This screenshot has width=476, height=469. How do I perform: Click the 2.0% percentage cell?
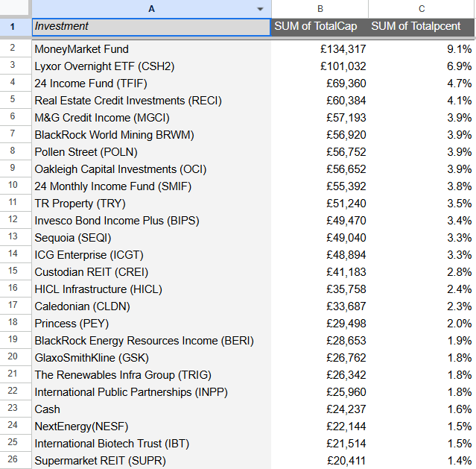[422, 323]
